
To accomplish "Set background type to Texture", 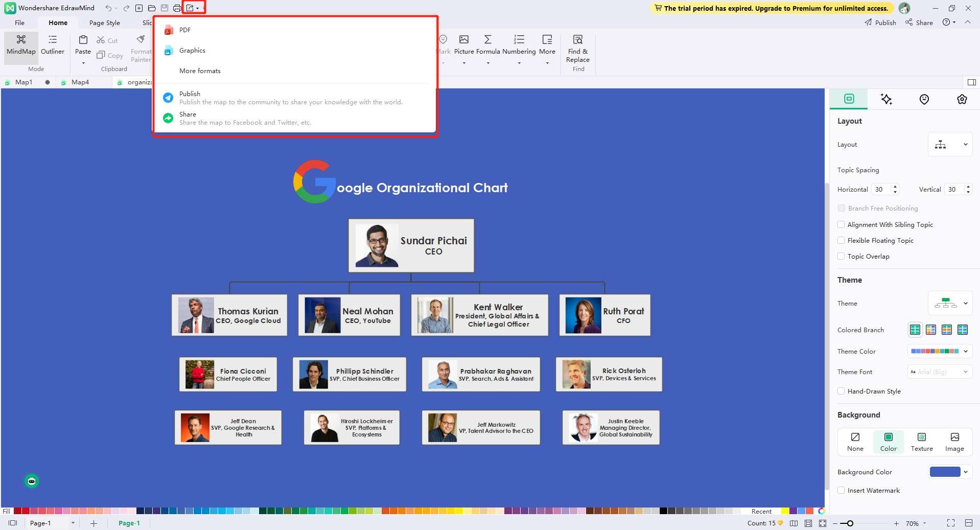I will pyautogui.click(x=922, y=442).
